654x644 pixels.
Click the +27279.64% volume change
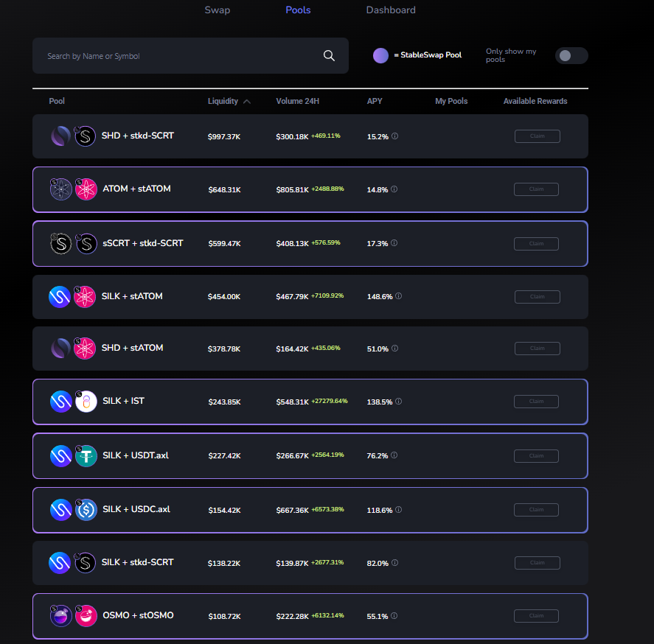click(330, 401)
